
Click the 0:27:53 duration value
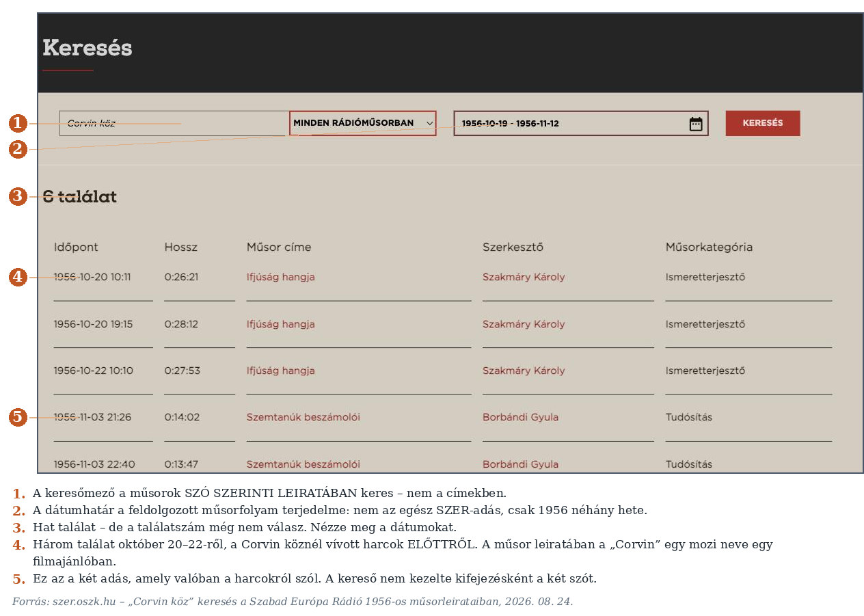point(182,371)
